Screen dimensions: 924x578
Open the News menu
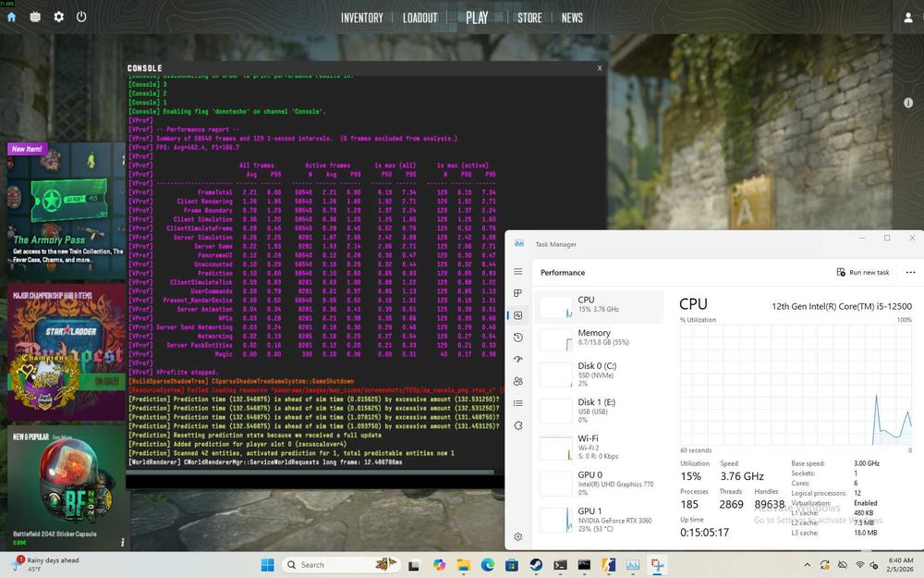pyautogui.click(x=572, y=18)
